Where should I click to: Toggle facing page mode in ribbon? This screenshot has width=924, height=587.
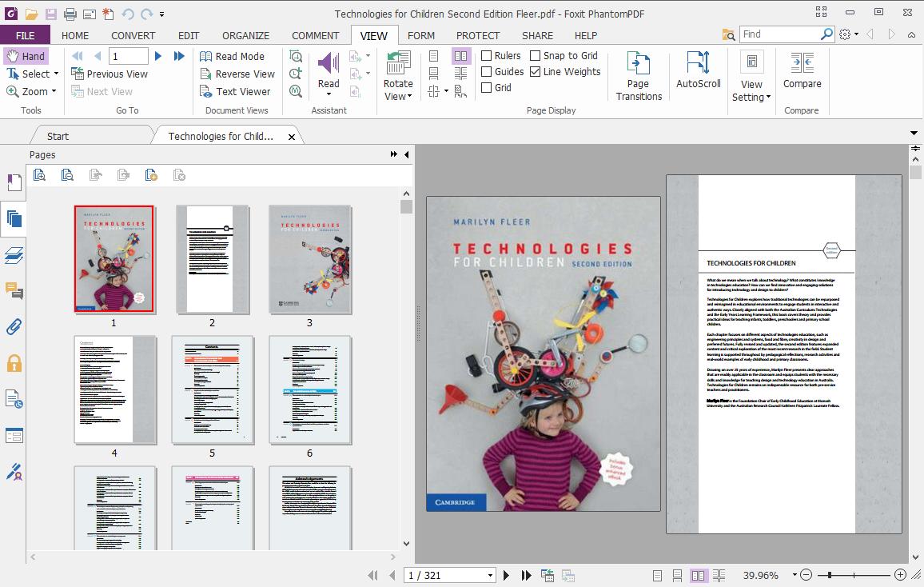tap(461, 56)
